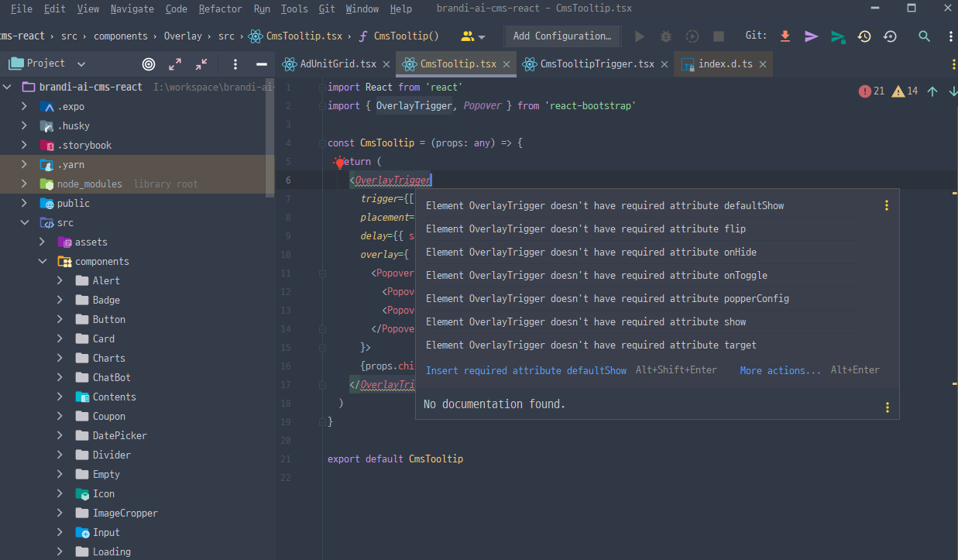Click the Update Project download icon
Screen dimensions: 958x560
coord(785,35)
